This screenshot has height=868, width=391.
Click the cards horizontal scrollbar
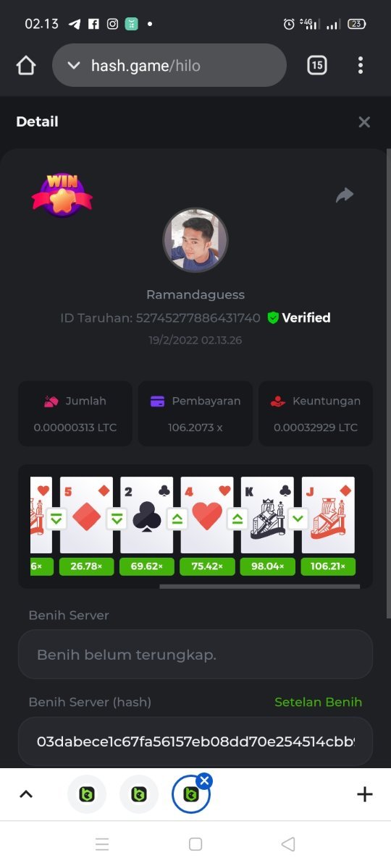pos(259,587)
